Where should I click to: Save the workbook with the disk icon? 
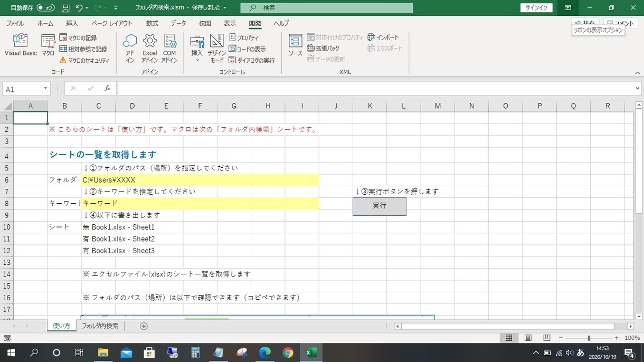(65, 8)
